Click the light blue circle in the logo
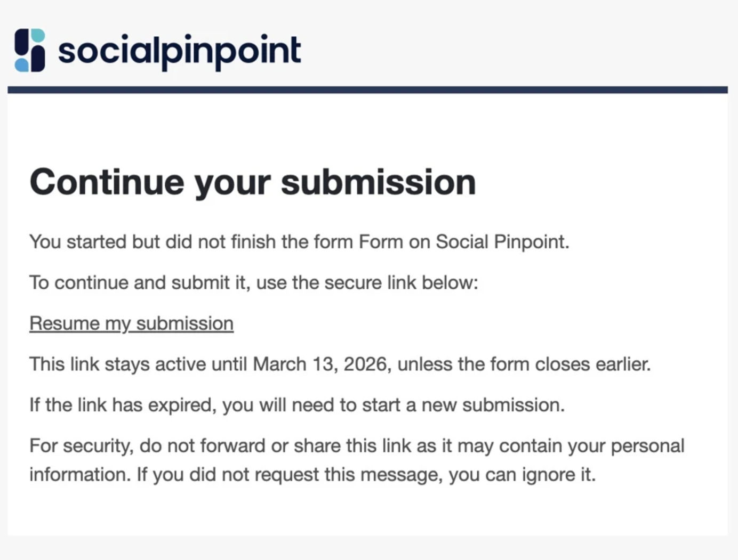 click(x=22, y=65)
